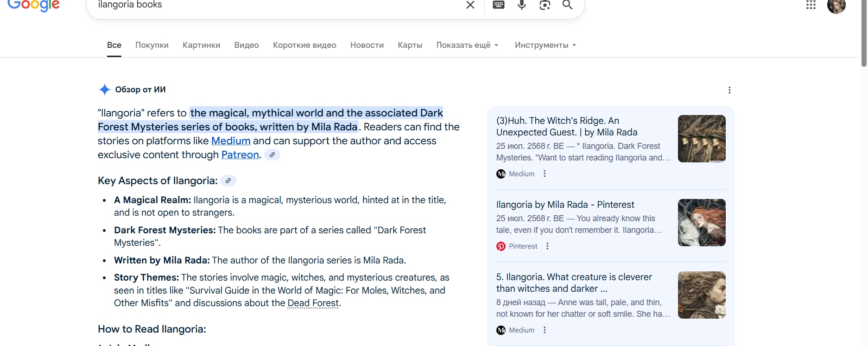Go to the 'Карты' tab

tap(410, 45)
